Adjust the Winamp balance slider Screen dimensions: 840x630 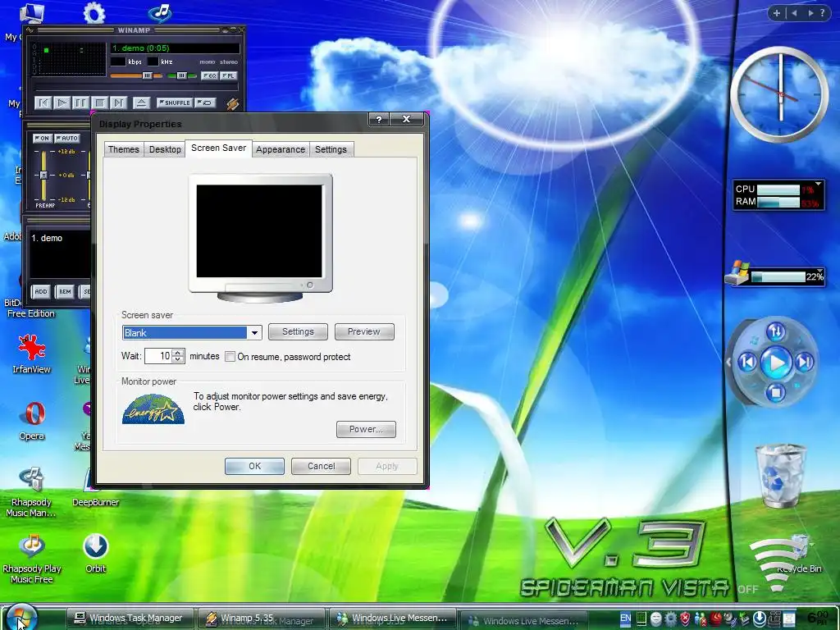[x=181, y=76]
